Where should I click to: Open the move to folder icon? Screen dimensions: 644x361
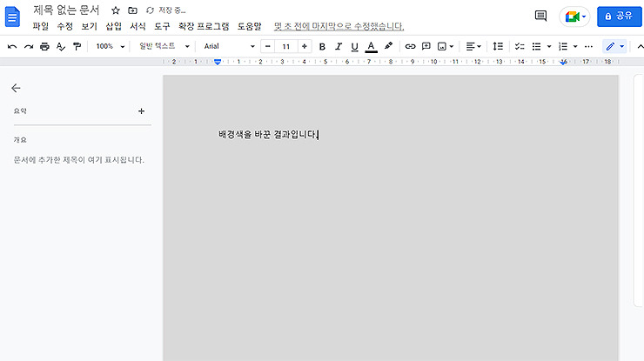[x=132, y=10]
